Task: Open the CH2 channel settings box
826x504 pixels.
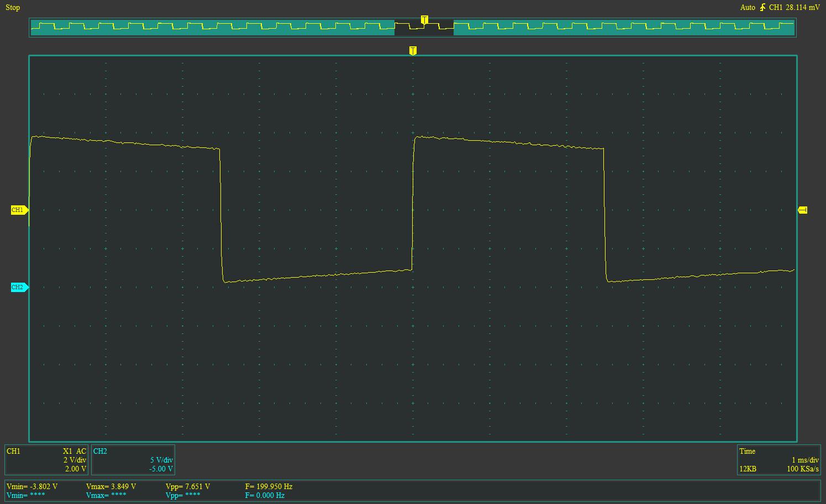Action: coord(133,460)
